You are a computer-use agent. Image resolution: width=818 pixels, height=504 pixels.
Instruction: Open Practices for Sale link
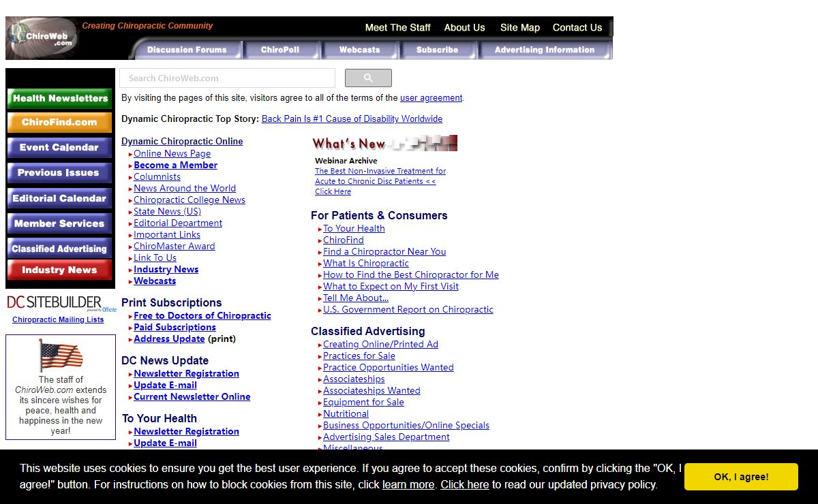[359, 356]
